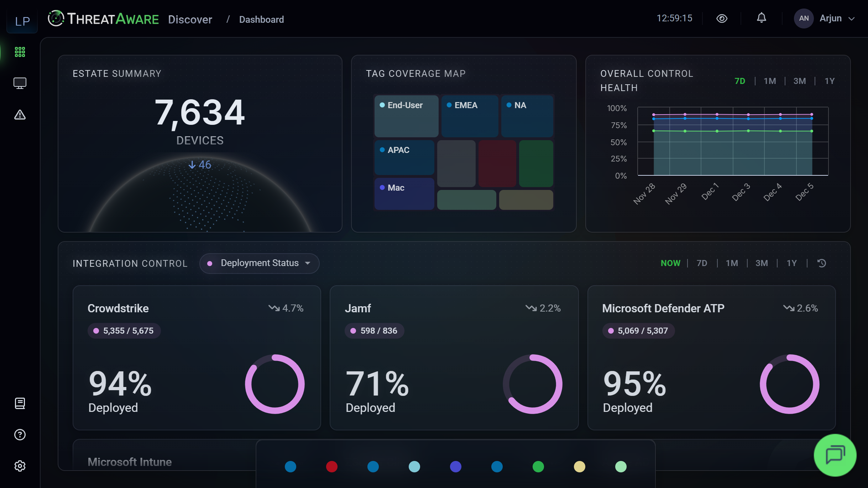Select the NOW range in Integration Control
The image size is (868, 488).
[670, 263]
